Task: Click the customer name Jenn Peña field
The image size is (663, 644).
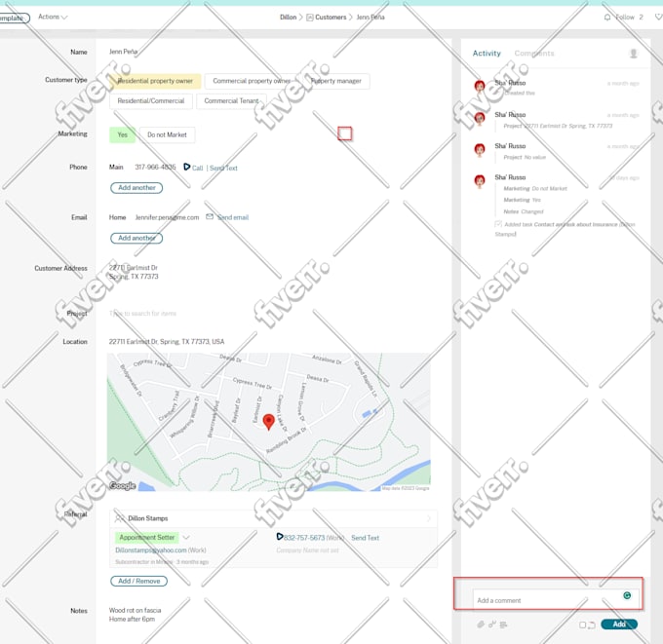Action: tap(123, 52)
